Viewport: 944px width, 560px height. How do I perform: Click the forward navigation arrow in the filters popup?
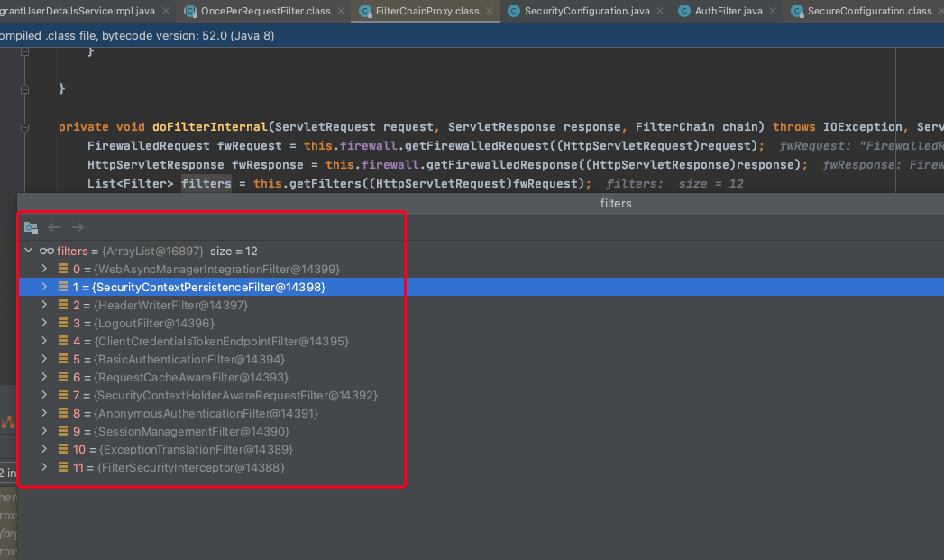pos(78,227)
